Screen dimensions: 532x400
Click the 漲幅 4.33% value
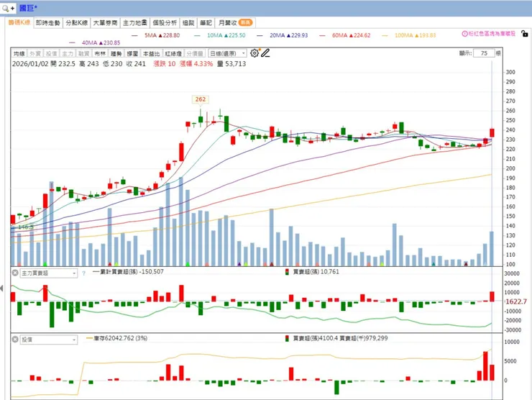click(196, 64)
